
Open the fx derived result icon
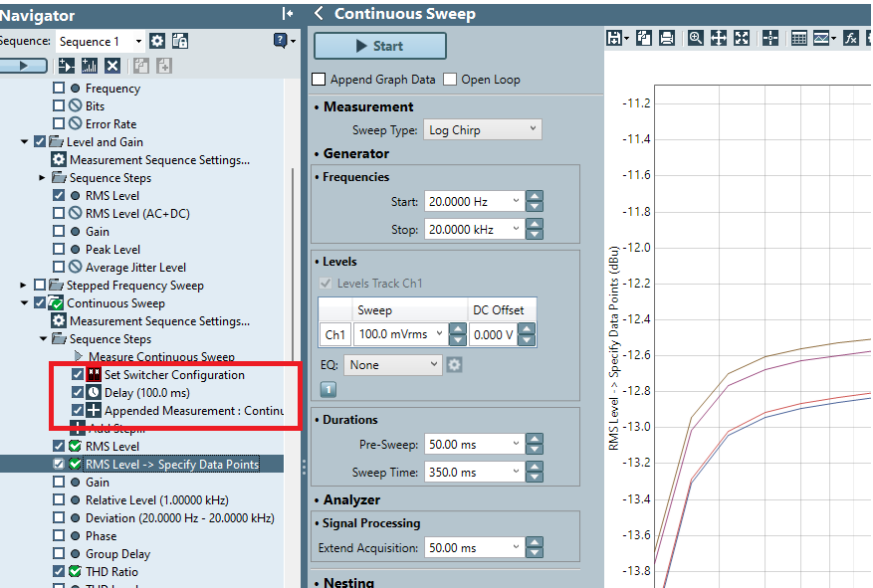point(851,38)
